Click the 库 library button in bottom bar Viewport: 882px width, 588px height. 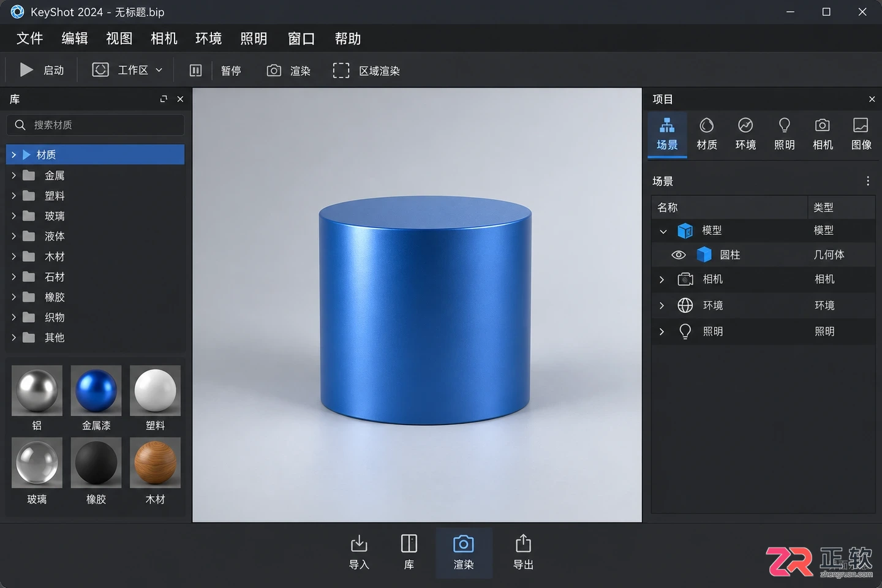click(x=409, y=552)
